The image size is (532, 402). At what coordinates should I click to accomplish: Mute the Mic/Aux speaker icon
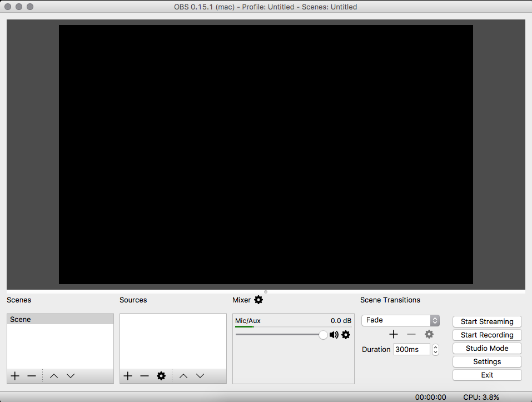click(334, 335)
